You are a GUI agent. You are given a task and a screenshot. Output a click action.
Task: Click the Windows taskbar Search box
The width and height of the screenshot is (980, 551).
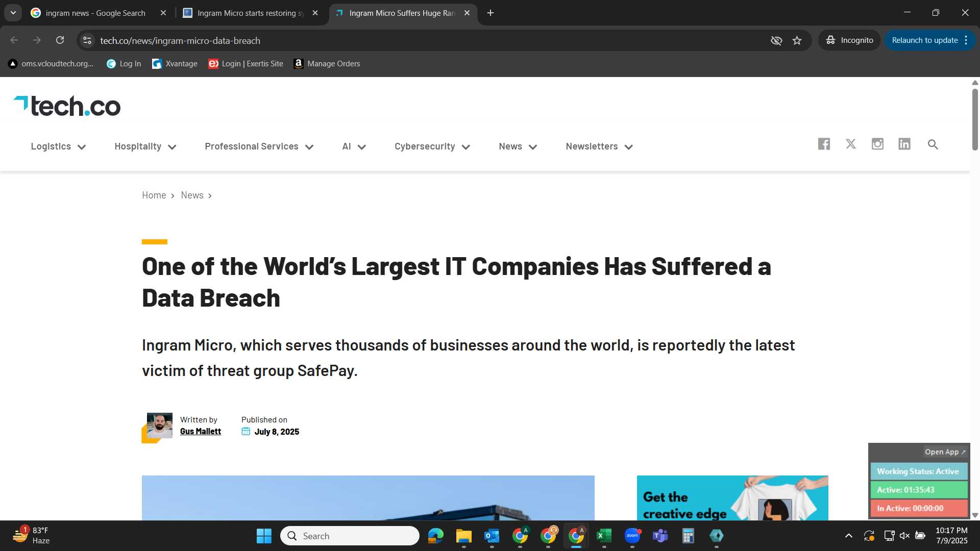(350, 536)
